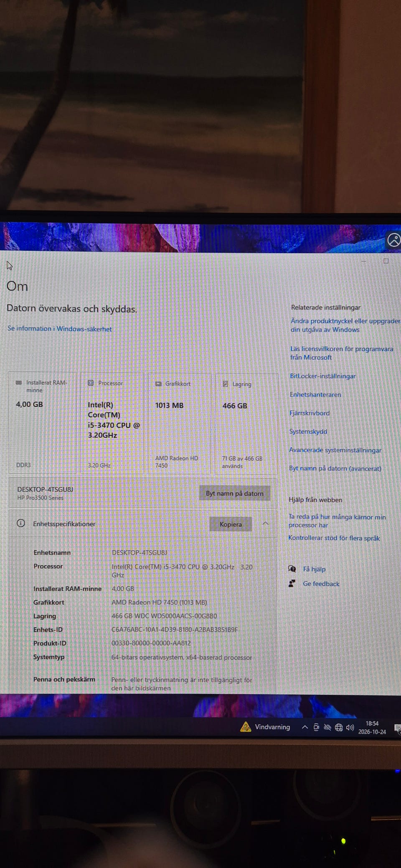
Task: Click the Enhetsspecifikationer info icon
Action: click(x=21, y=523)
